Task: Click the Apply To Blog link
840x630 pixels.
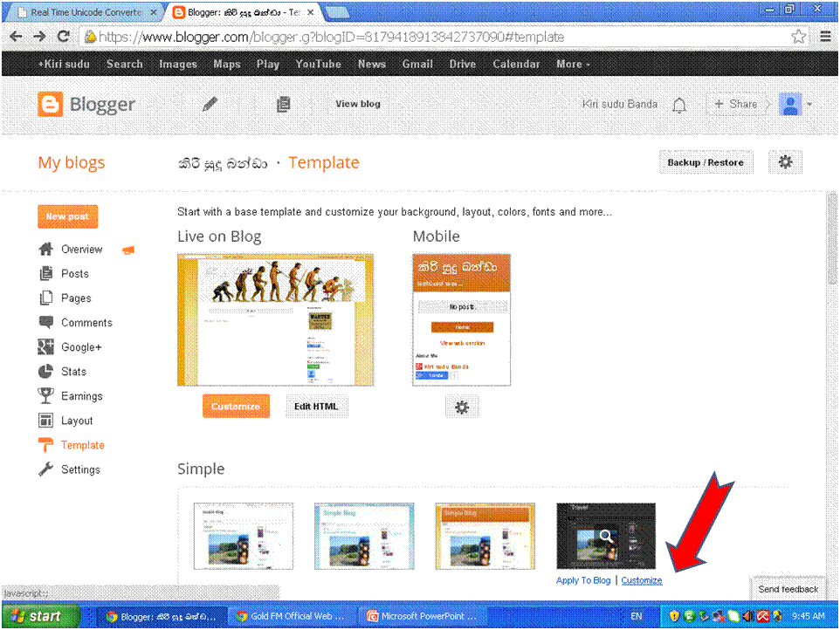Action: point(583,580)
